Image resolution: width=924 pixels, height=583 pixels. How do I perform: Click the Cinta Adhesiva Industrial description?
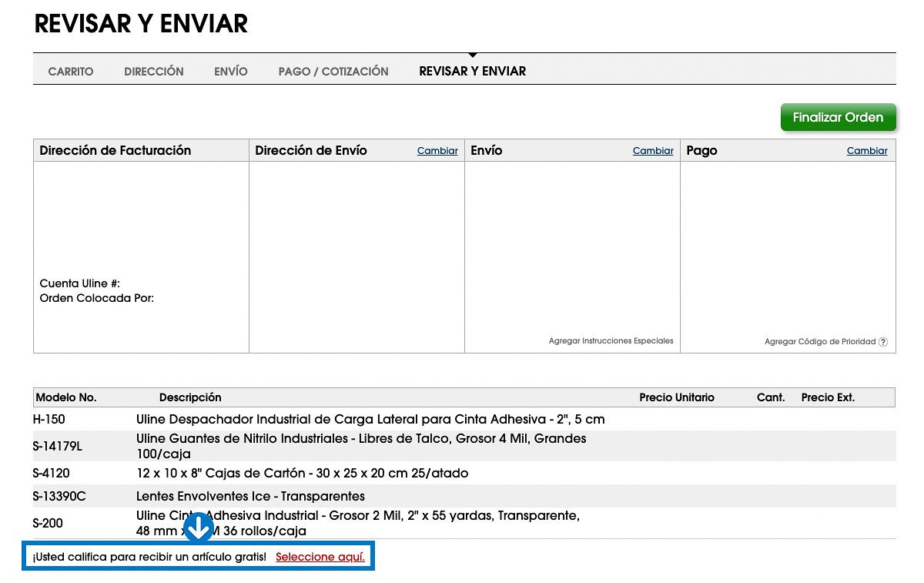[358, 523]
